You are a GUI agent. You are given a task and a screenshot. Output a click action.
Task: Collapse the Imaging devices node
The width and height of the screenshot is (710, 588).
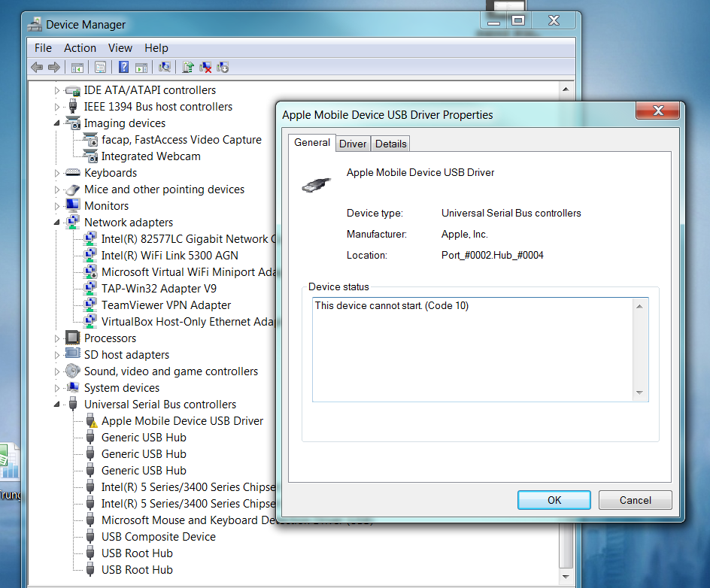pyautogui.click(x=56, y=123)
